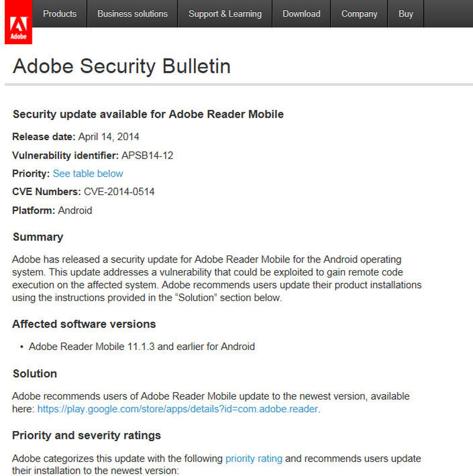Click the Summary heading
This screenshot has height=476, width=473.
pyautogui.click(x=38, y=237)
